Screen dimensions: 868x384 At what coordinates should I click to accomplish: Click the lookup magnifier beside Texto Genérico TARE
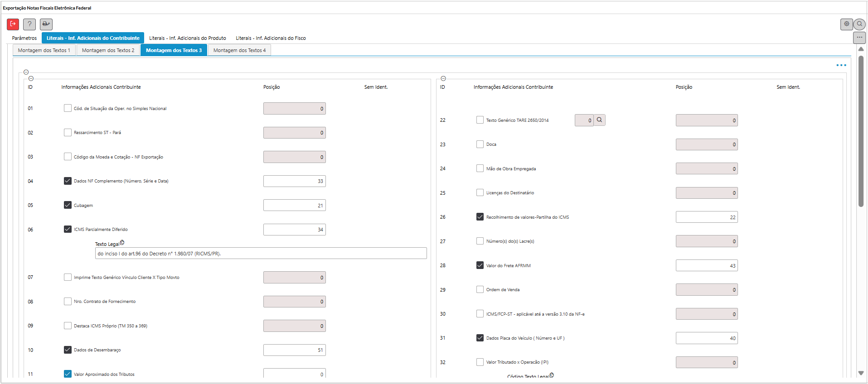pyautogui.click(x=599, y=120)
